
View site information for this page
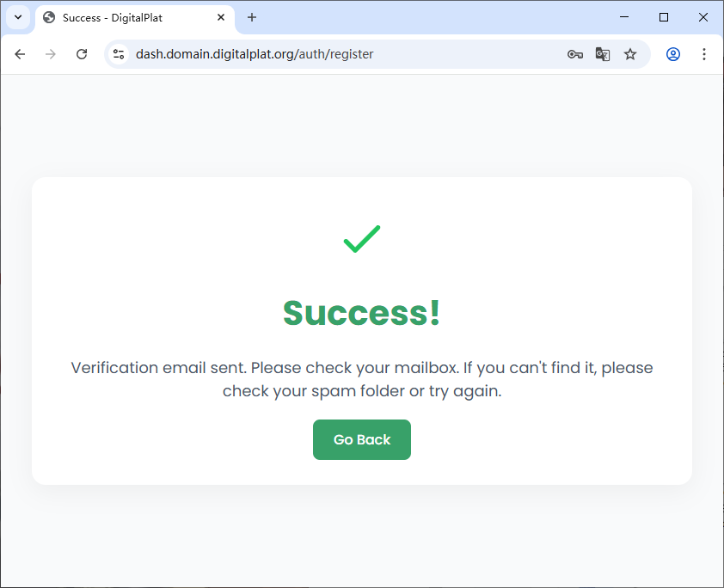click(119, 54)
